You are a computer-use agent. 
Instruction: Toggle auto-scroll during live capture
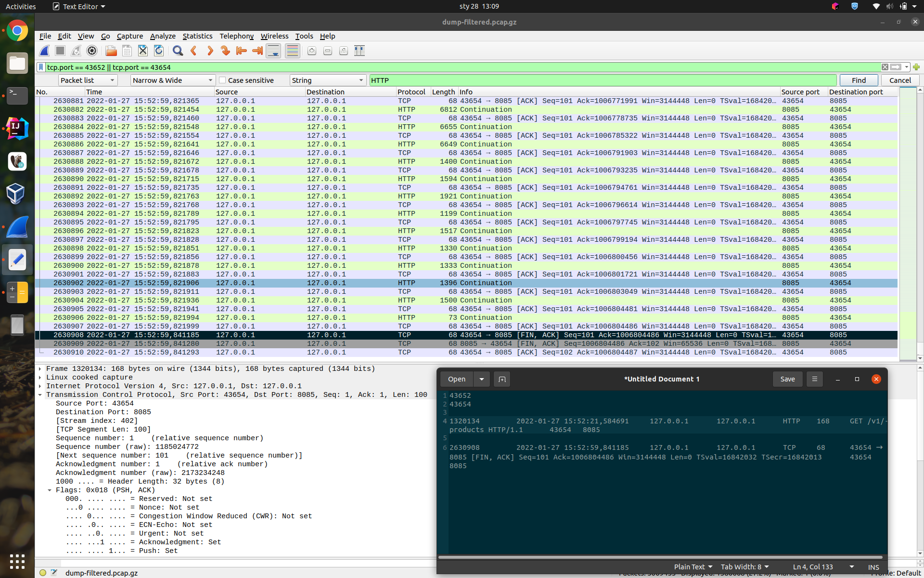point(273,51)
